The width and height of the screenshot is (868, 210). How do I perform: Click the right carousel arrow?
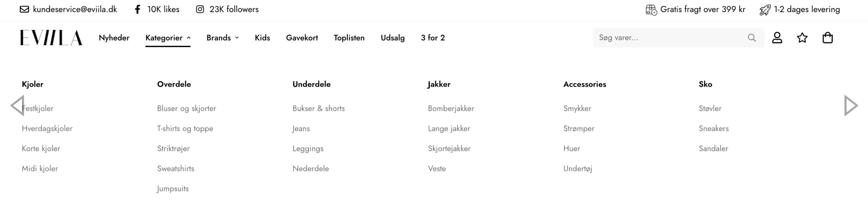click(851, 106)
